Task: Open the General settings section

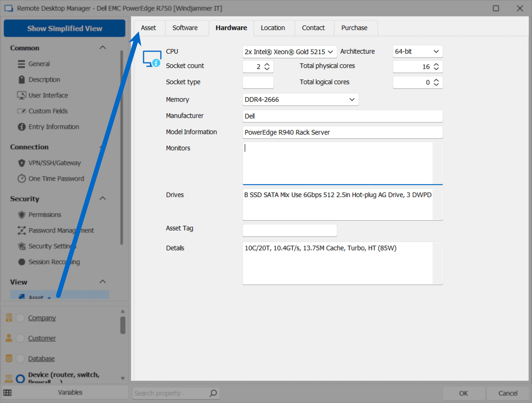Action: pos(39,64)
